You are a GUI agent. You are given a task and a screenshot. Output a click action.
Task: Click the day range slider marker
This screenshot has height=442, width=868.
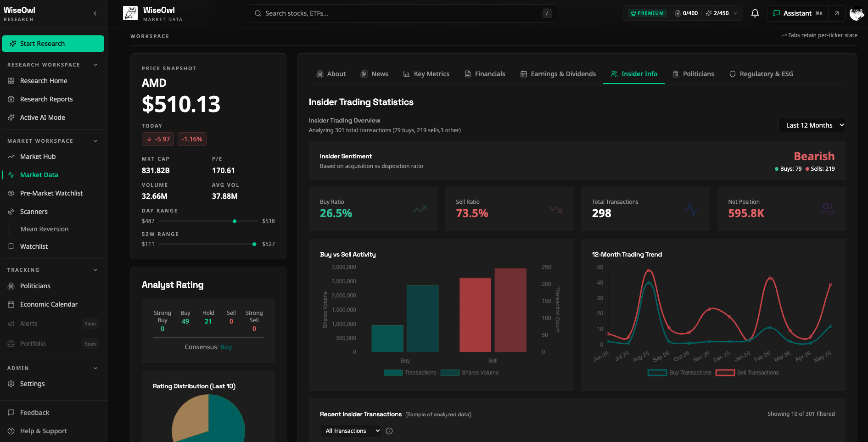click(x=235, y=221)
